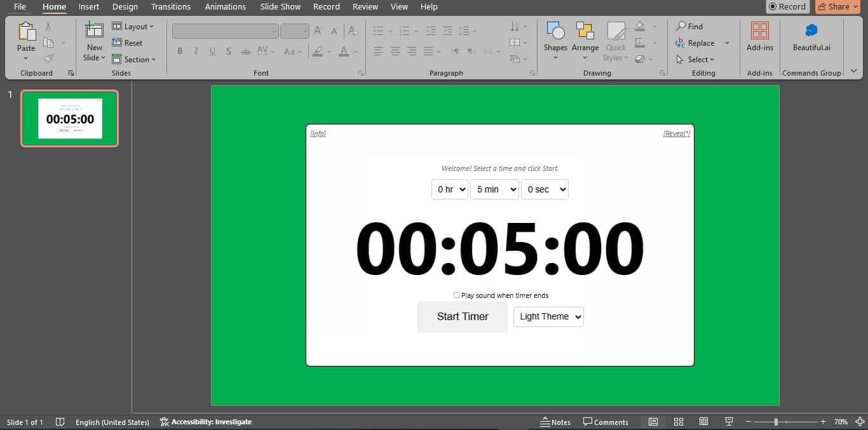Click the [Info] link in timer
Screen dimensions: 868x430
(318, 133)
